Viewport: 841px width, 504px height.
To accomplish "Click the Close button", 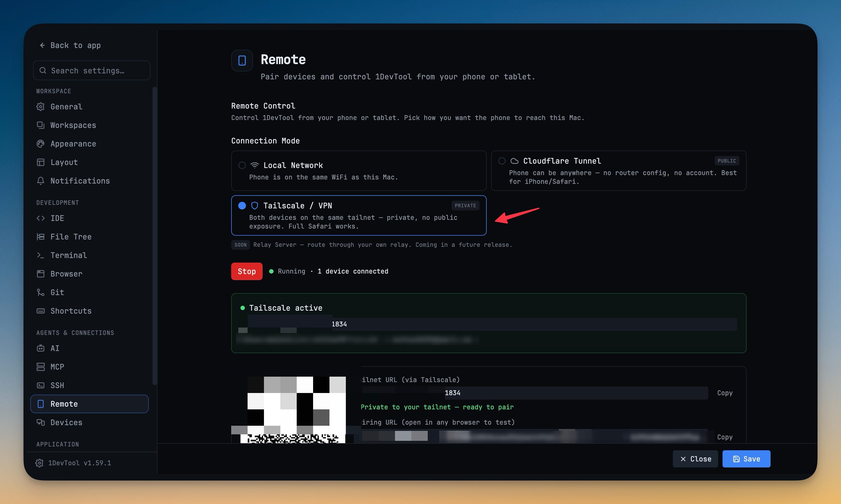I will 695,459.
